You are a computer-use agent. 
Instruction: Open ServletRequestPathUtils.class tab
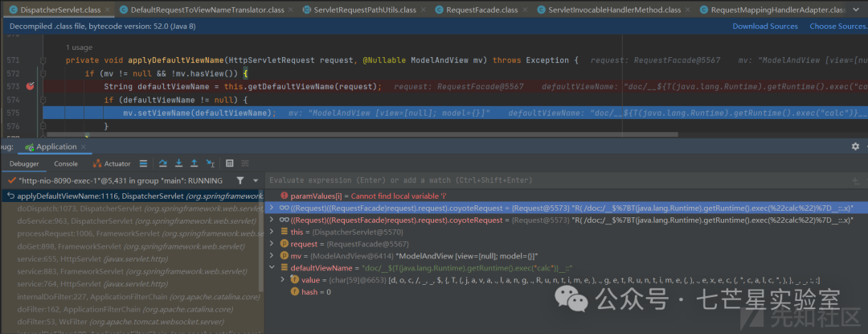pos(365,10)
